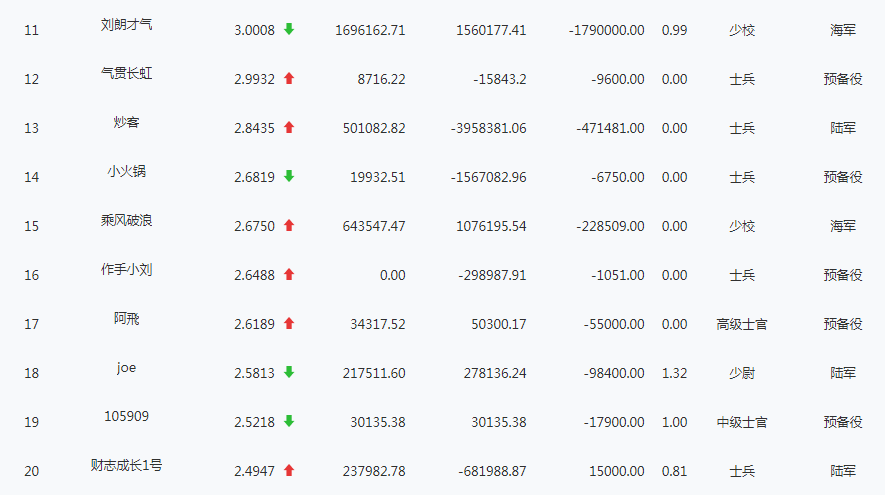Click the red up arrow beside 2.6189
The image size is (885, 495).
(289, 323)
